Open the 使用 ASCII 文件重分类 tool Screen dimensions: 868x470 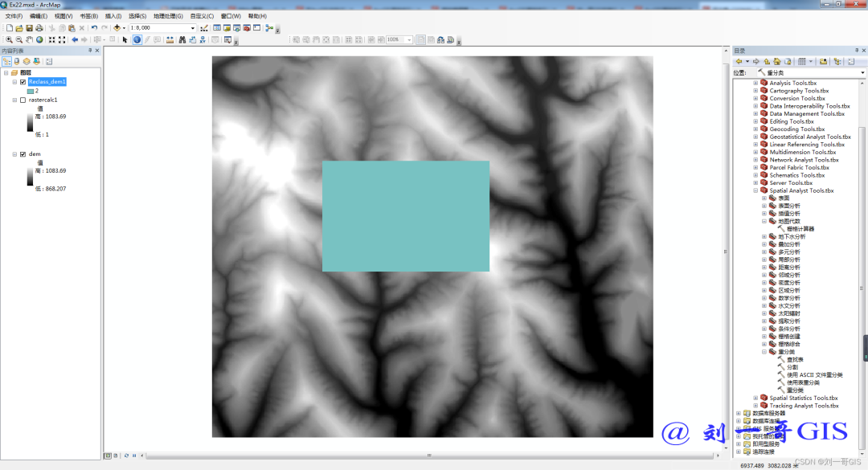click(x=814, y=374)
